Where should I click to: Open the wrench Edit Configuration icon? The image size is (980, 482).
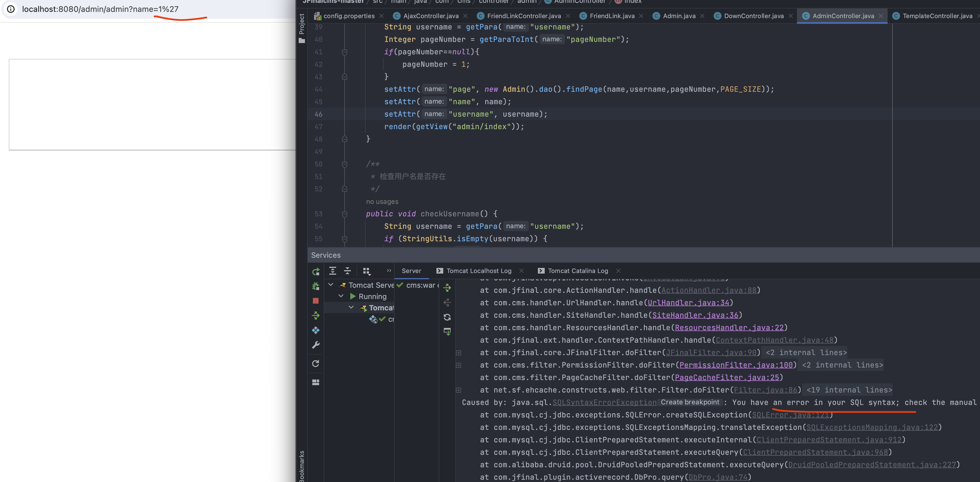click(x=315, y=345)
